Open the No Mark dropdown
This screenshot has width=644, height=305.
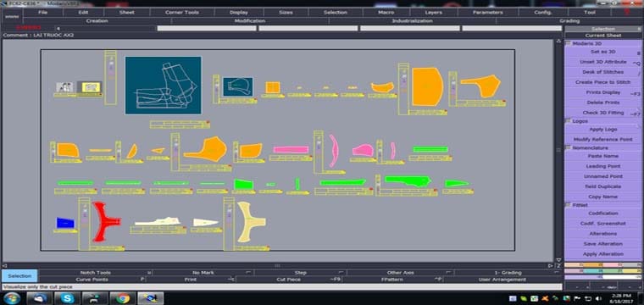coord(248,273)
